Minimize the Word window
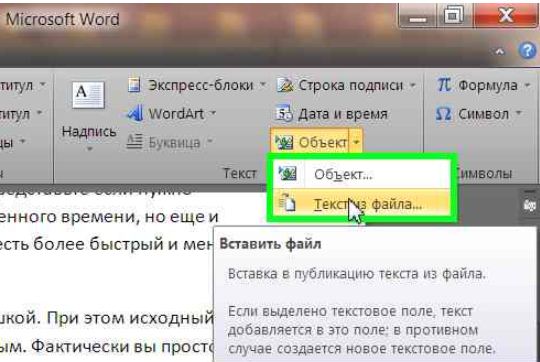This screenshot has width=540, height=362. pos(417,16)
